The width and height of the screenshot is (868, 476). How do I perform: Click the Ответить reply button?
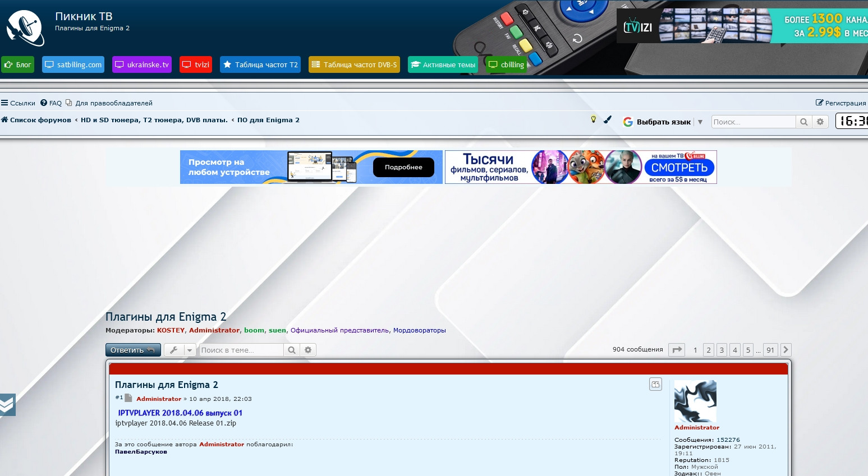click(x=133, y=350)
